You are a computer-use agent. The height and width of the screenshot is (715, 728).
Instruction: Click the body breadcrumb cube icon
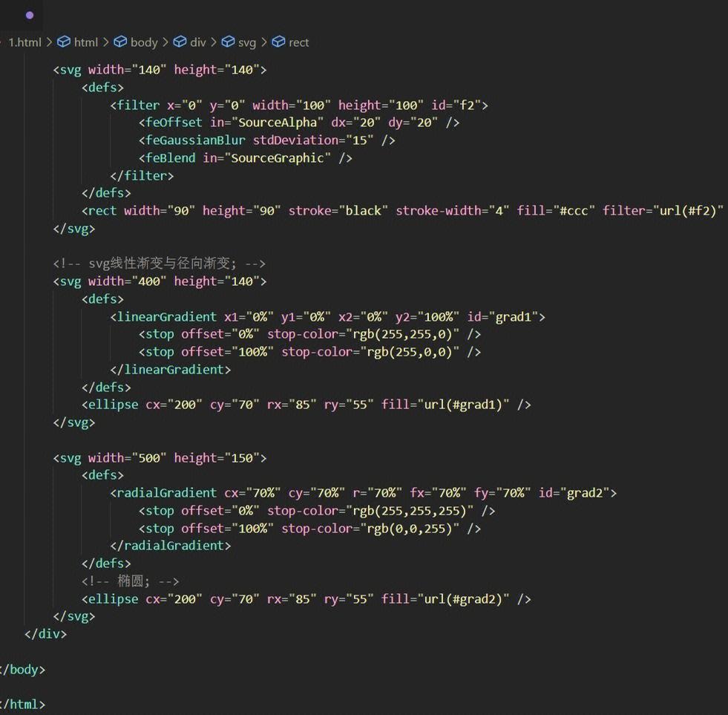coord(120,42)
